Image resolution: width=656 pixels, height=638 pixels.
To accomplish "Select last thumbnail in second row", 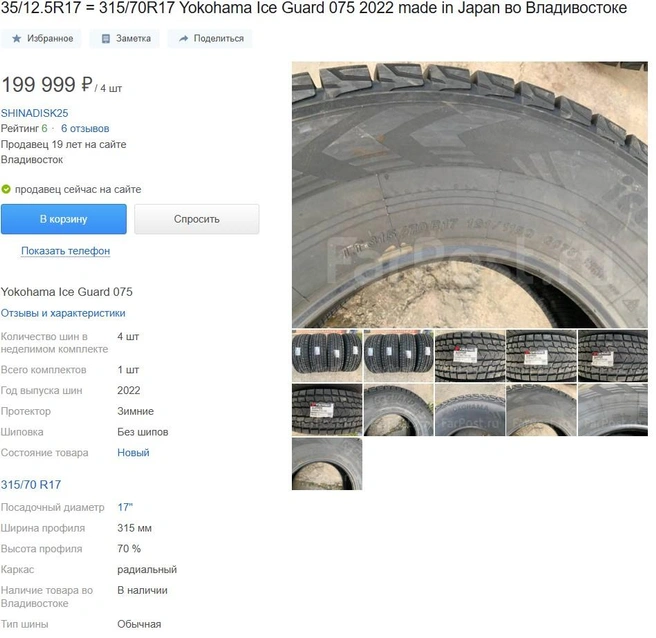I will [x=613, y=410].
